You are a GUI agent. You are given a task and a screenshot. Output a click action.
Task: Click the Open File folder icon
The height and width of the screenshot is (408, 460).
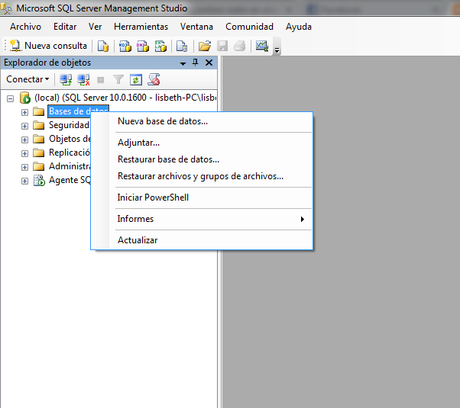[x=205, y=46]
